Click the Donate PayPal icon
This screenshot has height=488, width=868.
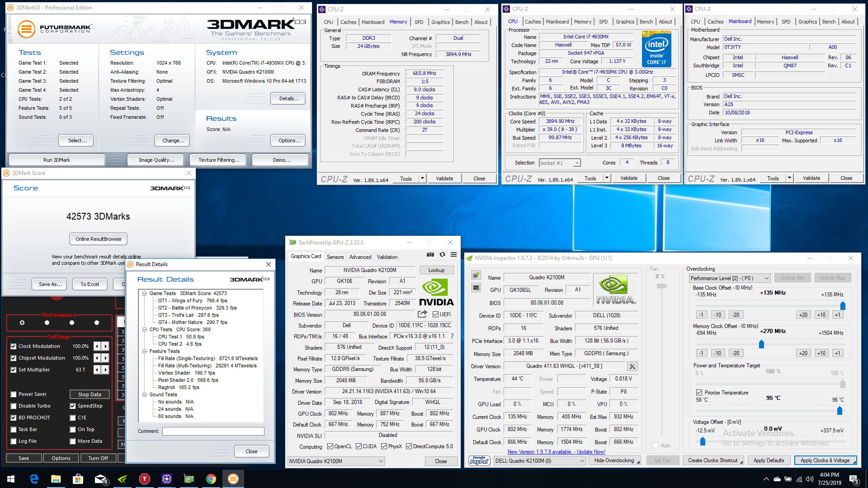pos(479,460)
